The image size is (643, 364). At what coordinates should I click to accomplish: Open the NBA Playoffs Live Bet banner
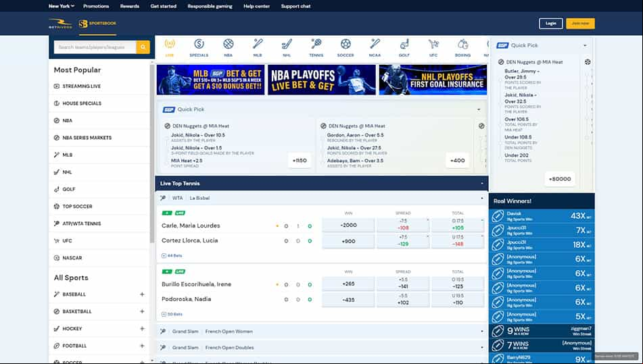322,80
